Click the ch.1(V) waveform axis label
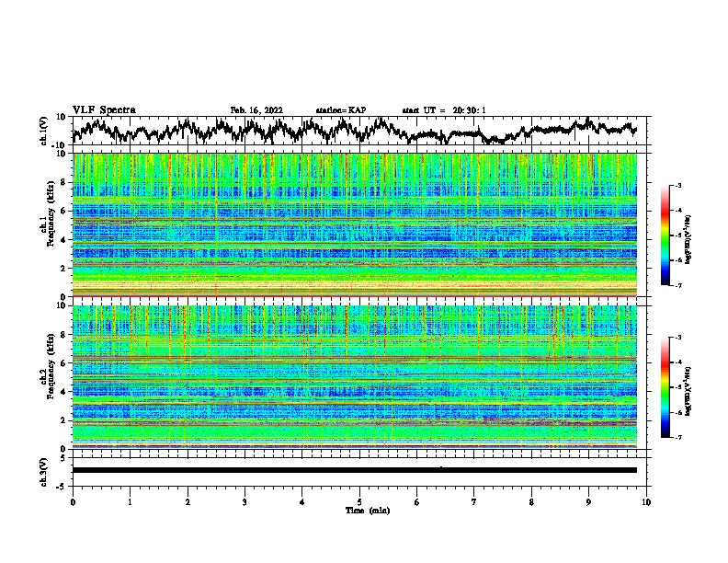 pos(44,131)
